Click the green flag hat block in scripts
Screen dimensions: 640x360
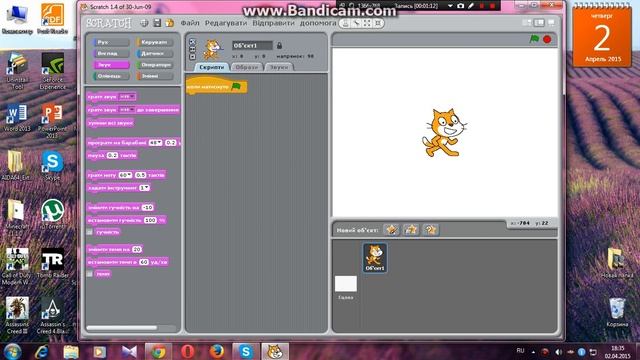216,86
